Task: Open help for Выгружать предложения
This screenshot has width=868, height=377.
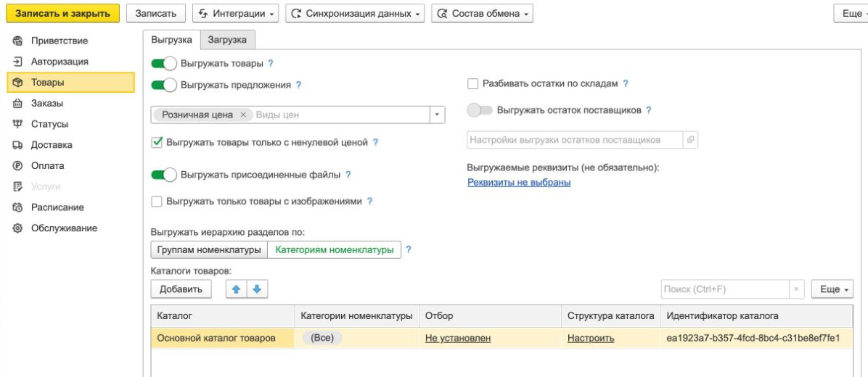Action: (x=298, y=85)
